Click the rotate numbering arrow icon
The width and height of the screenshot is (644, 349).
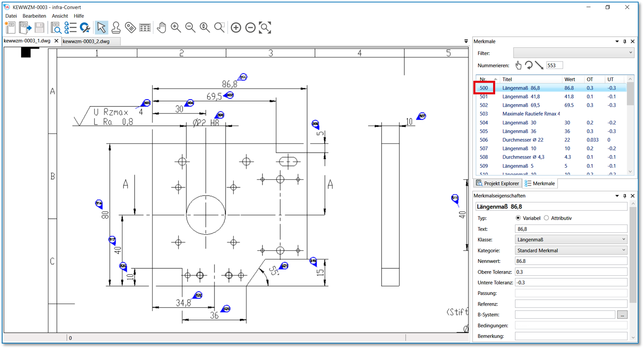point(529,65)
